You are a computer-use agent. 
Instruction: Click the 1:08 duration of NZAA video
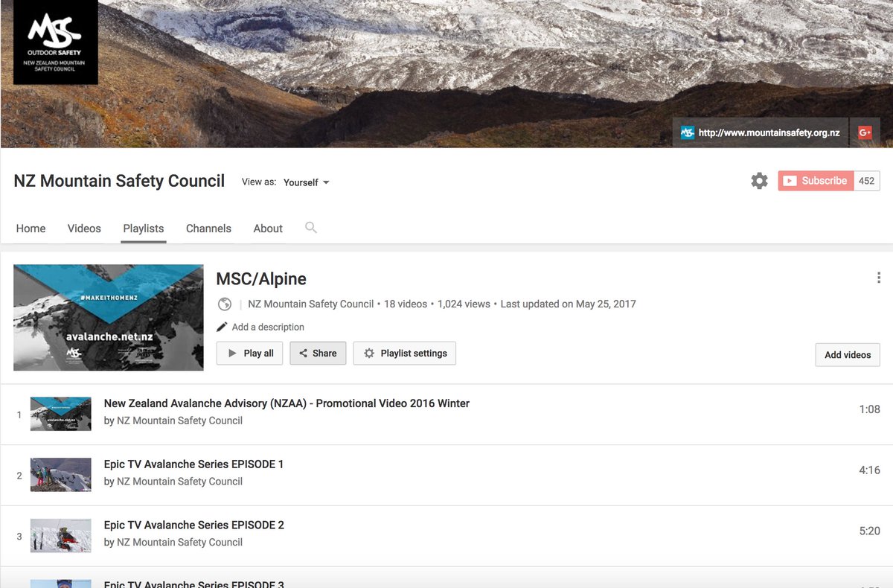click(x=869, y=409)
